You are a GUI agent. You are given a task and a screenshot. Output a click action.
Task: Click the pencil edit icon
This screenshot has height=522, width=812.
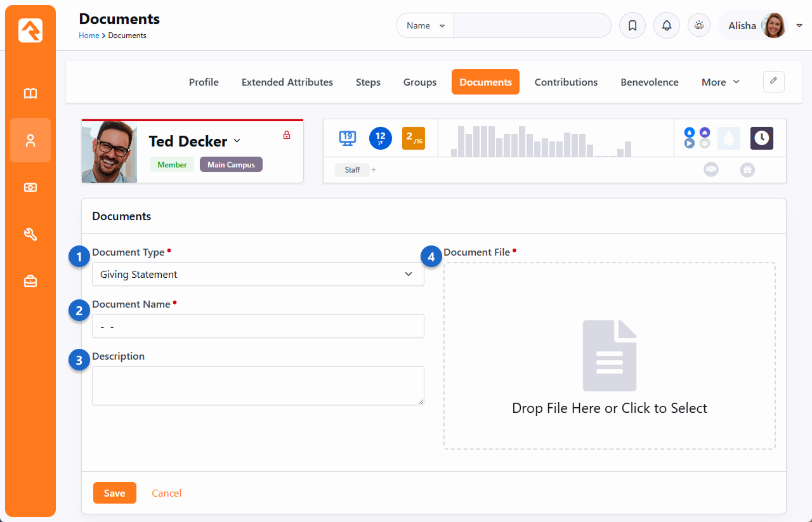coord(773,82)
